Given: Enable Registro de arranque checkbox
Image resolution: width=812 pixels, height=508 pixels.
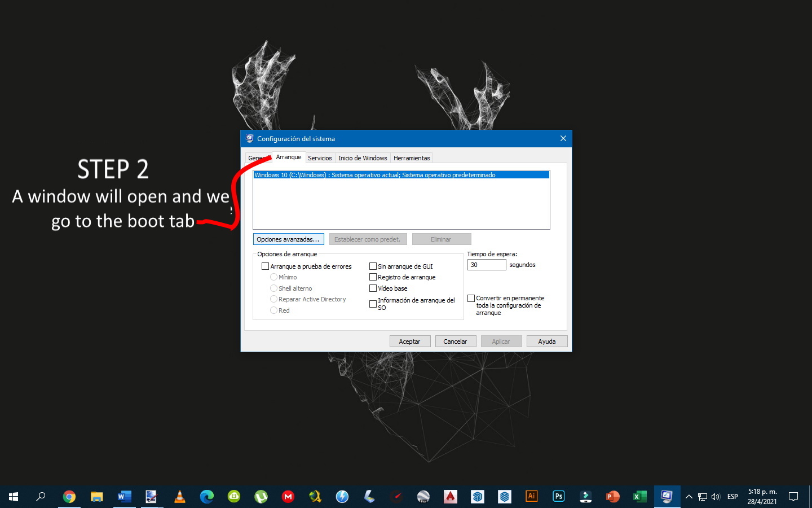Looking at the screenshot, I should click(x=373, y=277).
